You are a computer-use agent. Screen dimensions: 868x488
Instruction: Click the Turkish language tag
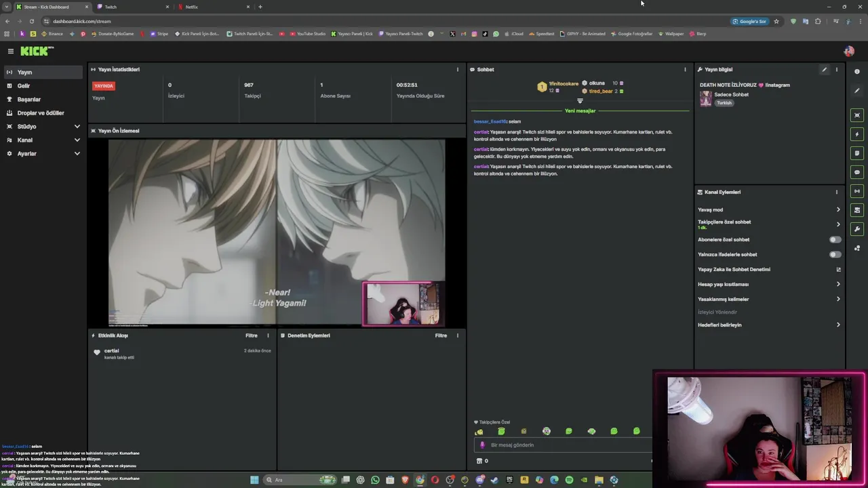724,103
